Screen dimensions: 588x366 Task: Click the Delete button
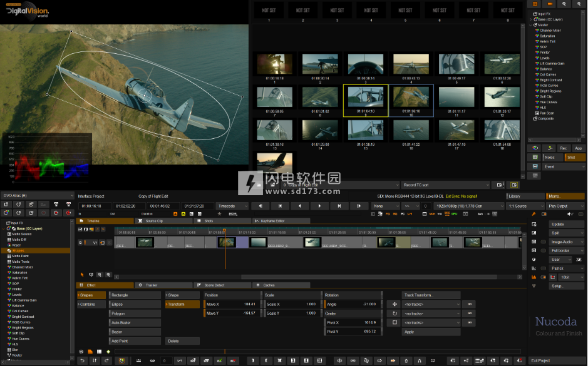182,341
